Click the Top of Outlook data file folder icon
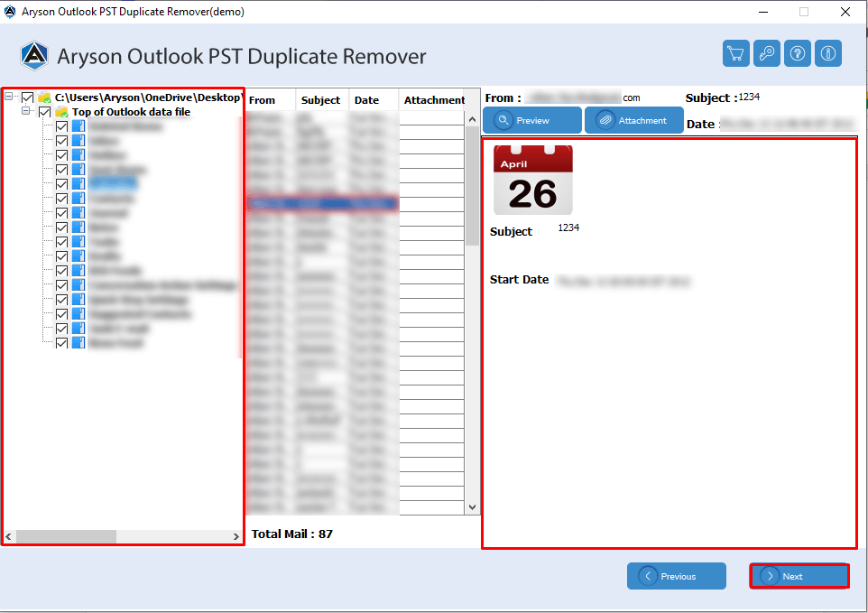The image size is (868, 613). [62, 112]
